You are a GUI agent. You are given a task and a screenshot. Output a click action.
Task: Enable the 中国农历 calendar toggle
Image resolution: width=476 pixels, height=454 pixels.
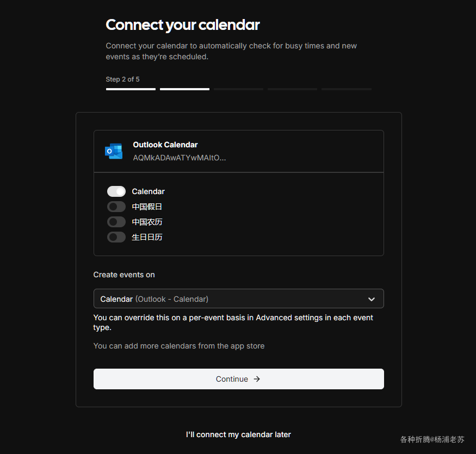point(116,222)
